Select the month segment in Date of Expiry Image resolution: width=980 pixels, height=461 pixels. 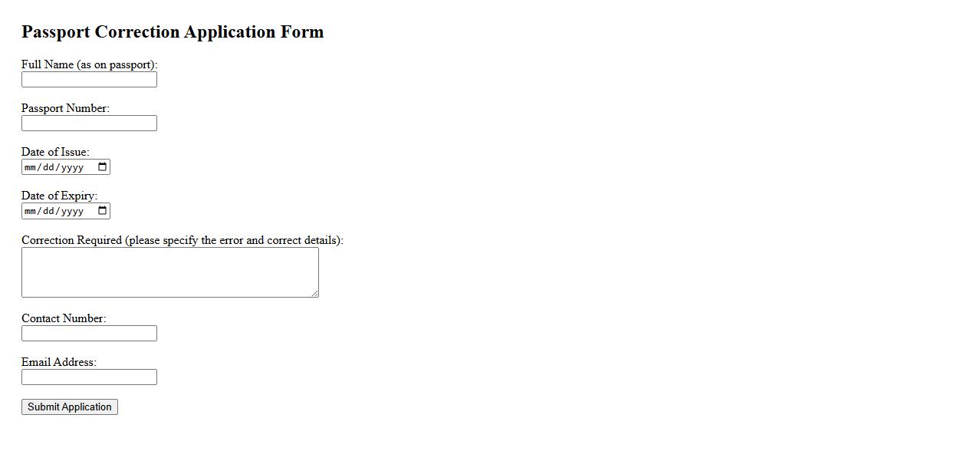[31, 211]
